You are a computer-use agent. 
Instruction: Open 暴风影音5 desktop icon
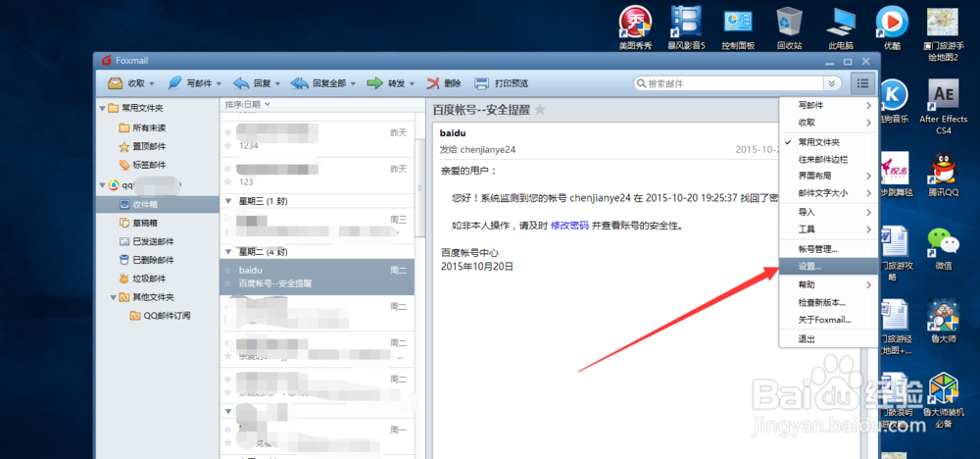(x=687, y=28)
